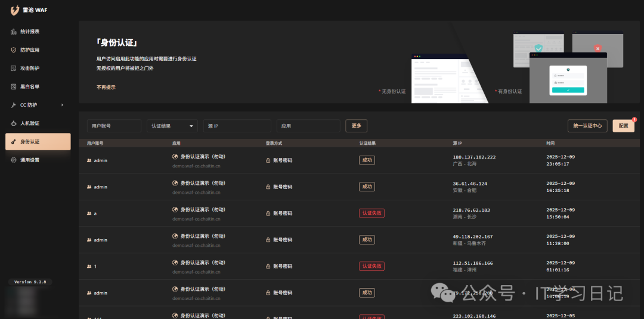Click 更多 to show more filters
Image resolution: width=644 pixels, height=319 pixels.
357,126
